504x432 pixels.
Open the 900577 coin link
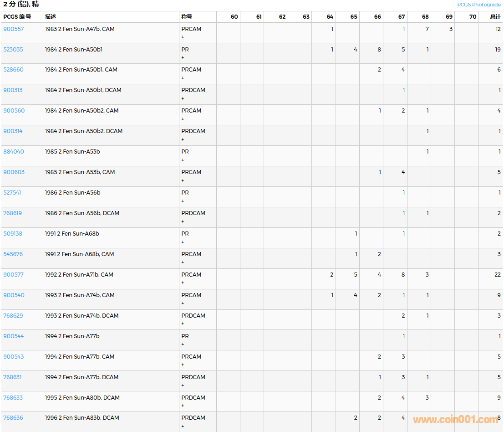[x=14, y=275]
